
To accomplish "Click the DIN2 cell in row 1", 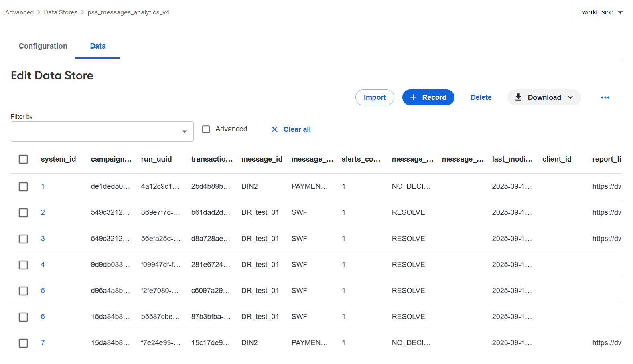I will [x=250, y=186].
